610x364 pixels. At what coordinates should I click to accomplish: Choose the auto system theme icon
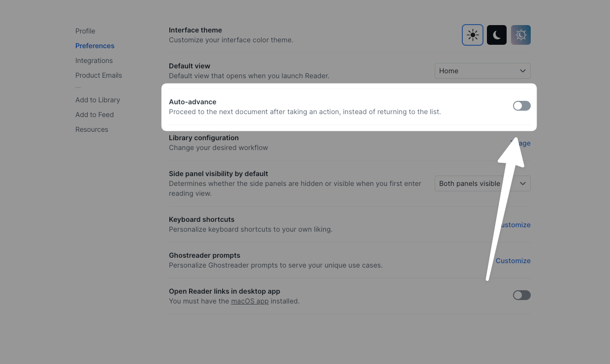(521, 35)
